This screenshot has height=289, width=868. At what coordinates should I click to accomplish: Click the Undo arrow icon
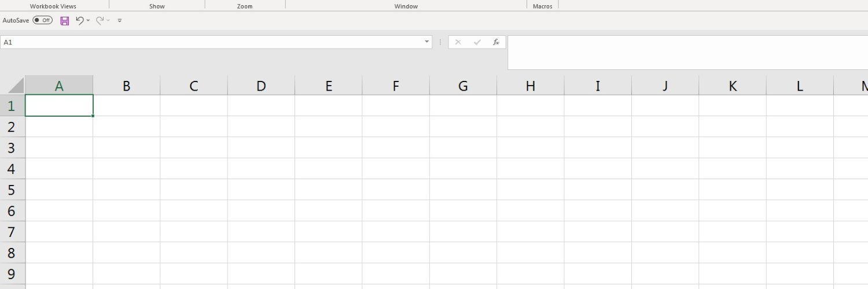(80, 20)
